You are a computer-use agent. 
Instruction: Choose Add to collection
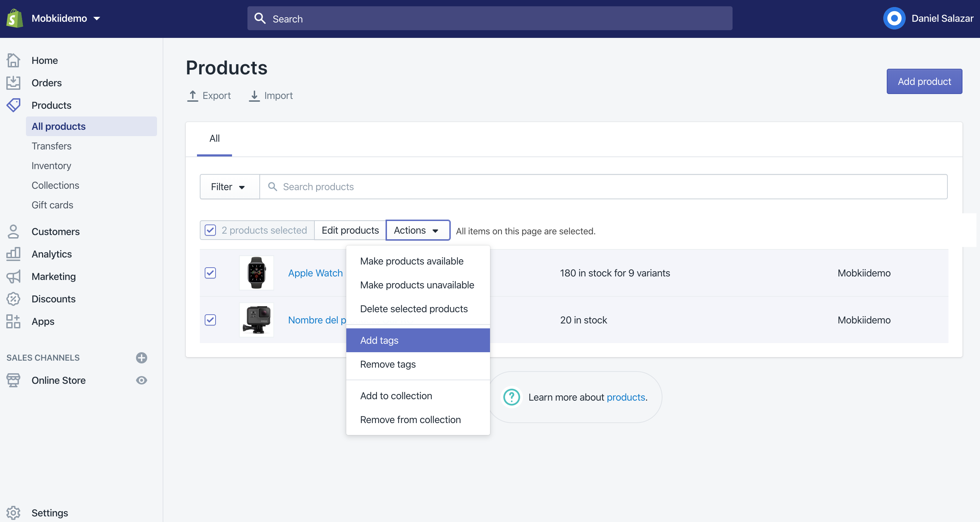pyautogui.click(x=418, y=396)
